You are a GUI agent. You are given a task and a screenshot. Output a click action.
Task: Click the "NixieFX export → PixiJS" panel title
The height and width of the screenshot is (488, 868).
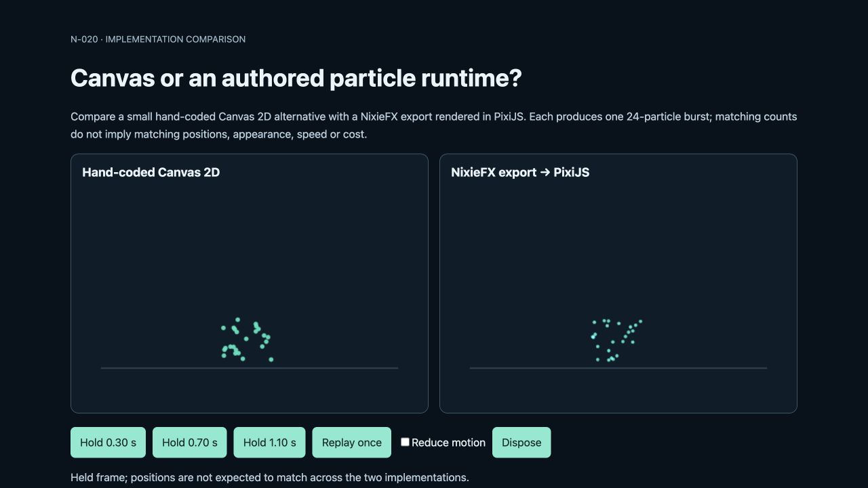coord(520,172)
